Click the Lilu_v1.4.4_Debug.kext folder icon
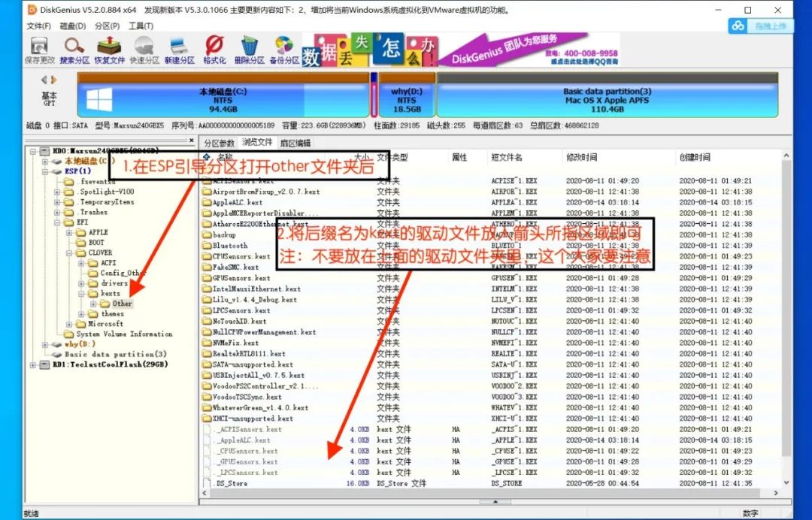This screenshot has width=812, height=520. click(x=207, y=300)
